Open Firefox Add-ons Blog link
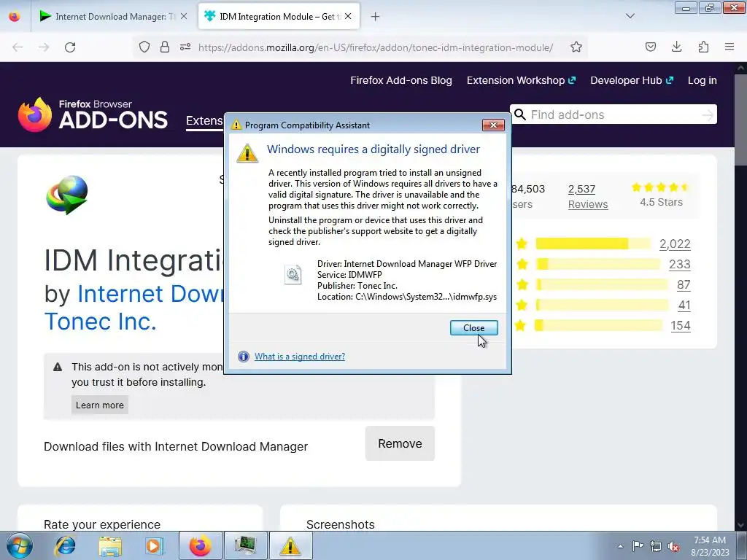Image resolution: width=747 pixels, height=560 pixels. [401, 80]
